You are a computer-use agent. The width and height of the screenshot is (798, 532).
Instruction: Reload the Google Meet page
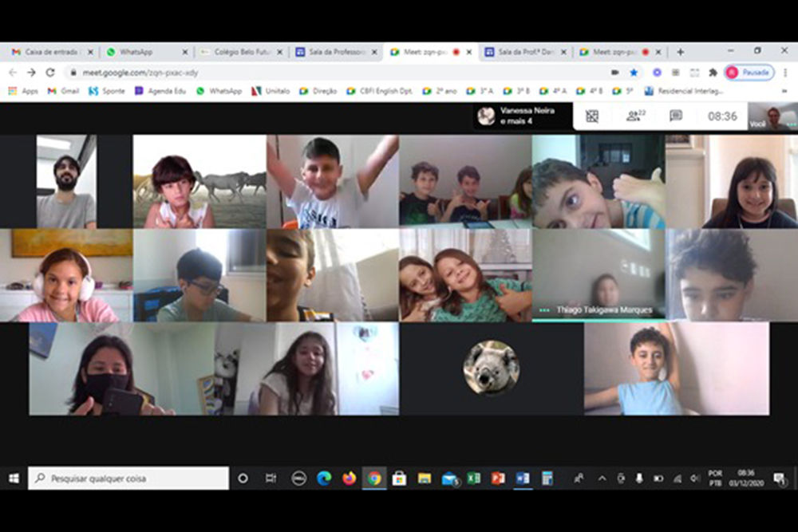pos(49,73)
